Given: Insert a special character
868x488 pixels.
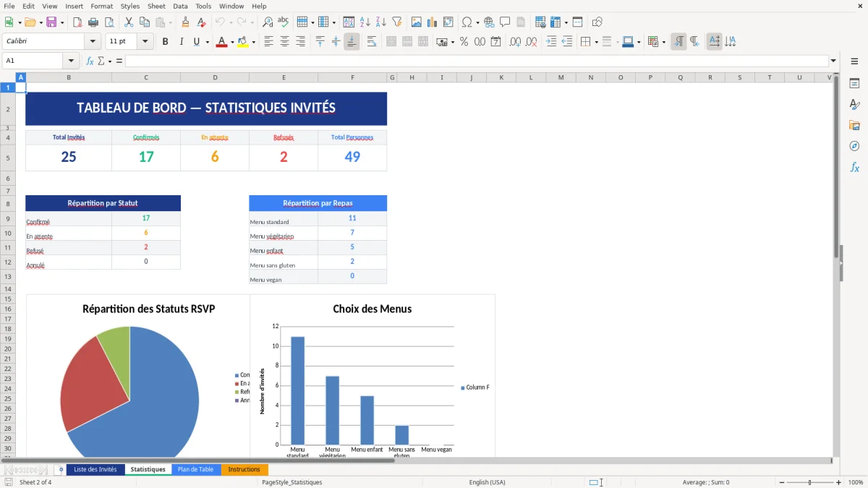Looking at the screenshot, I should tap(467, 21).
